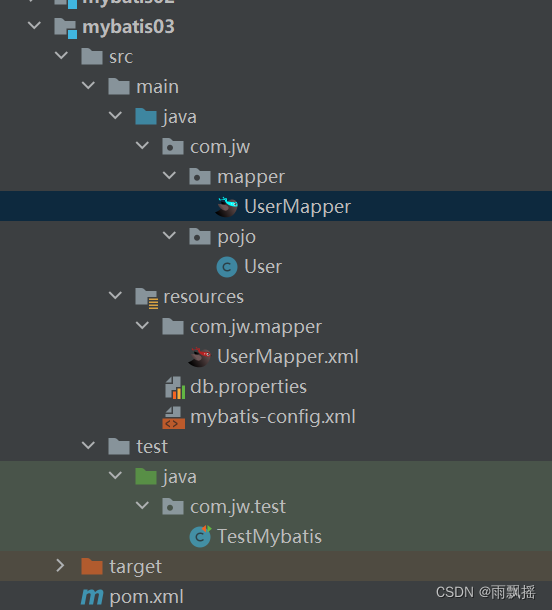This screenshot has width=552, height=610.
Task: Collapse the test folder chevron
Action: pos(88,445)
